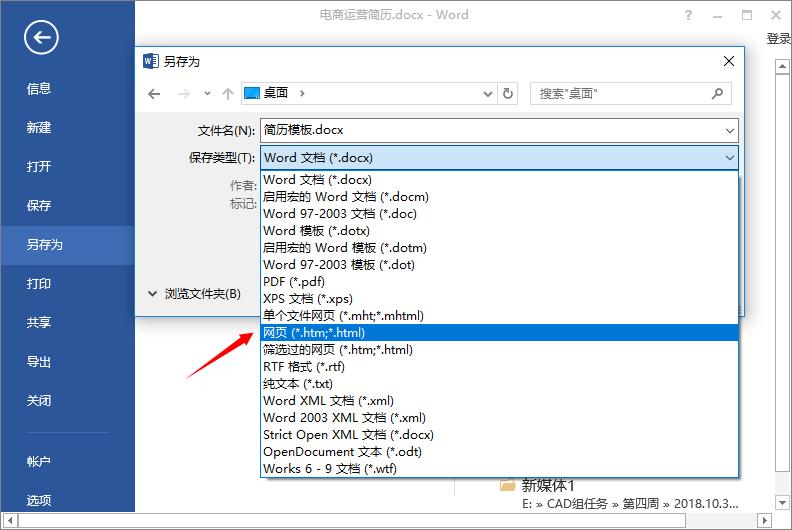Screen dimensions: 792x530
Task: Click the 搜索"桌面" search field
Action: click(630, 93)
